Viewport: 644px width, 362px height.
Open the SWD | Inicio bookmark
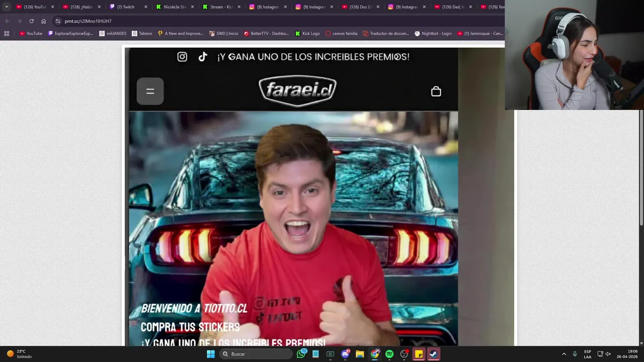coord(223,34)
